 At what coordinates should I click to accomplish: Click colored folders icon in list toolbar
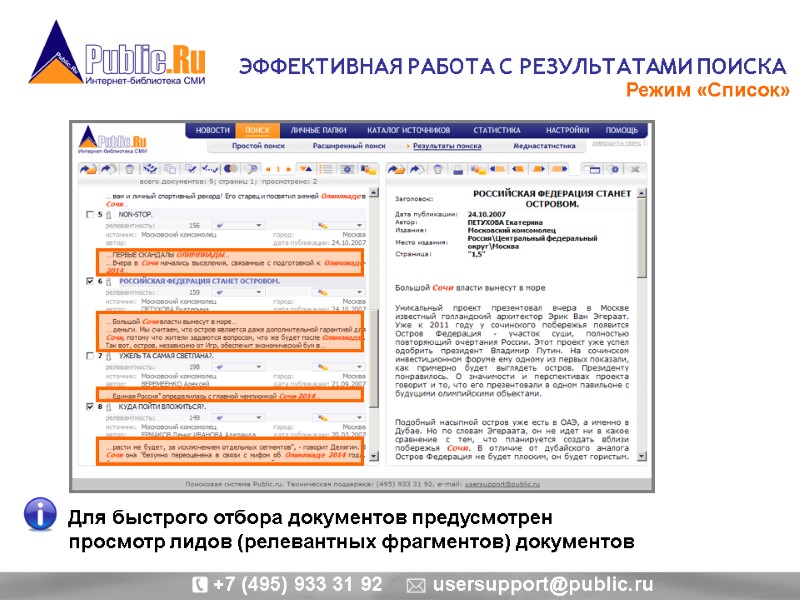click(x=367, y=169)
